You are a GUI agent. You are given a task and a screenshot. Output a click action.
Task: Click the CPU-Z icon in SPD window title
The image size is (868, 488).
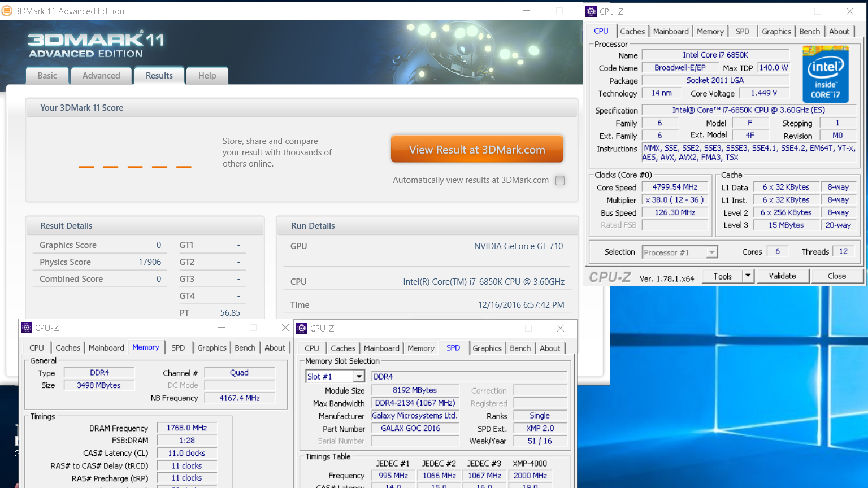[x=302, y=328]
